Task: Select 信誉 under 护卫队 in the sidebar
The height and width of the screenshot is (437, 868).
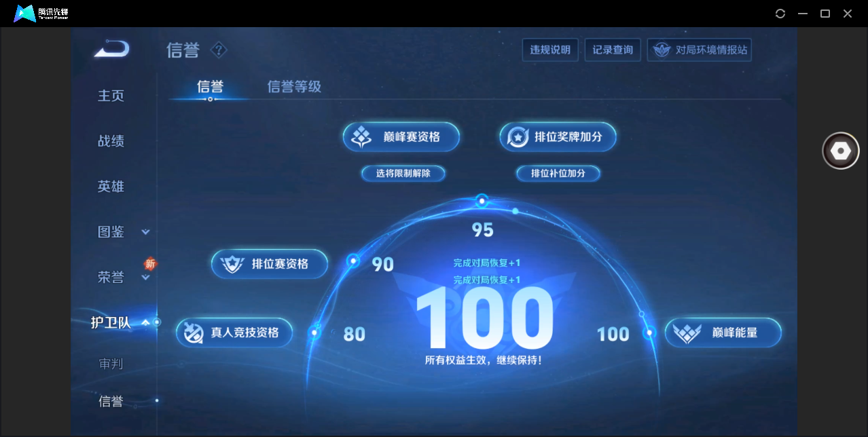Action: pyautogui.click(x=111, y=402)
